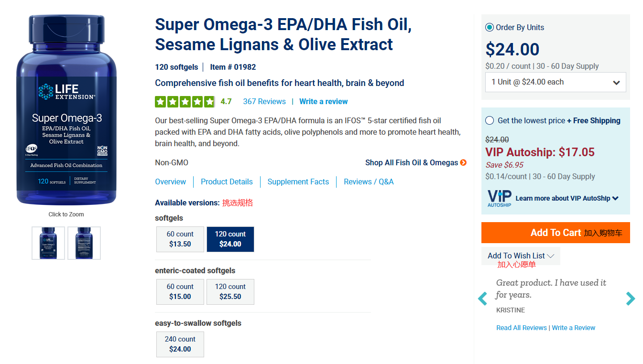Open the Product Details tab
This screenshot has height=364, width=643.
[x=227, y=182]
